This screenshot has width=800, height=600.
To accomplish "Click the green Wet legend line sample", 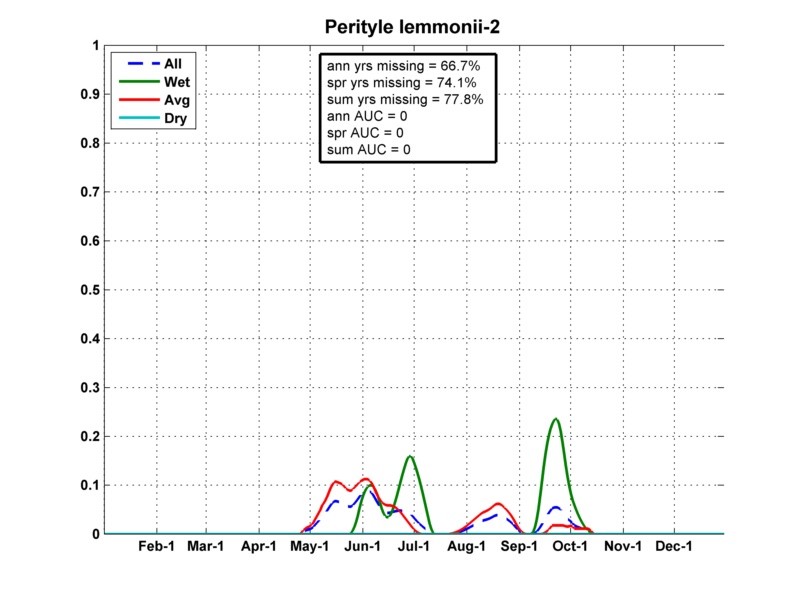I will (136, 82).
